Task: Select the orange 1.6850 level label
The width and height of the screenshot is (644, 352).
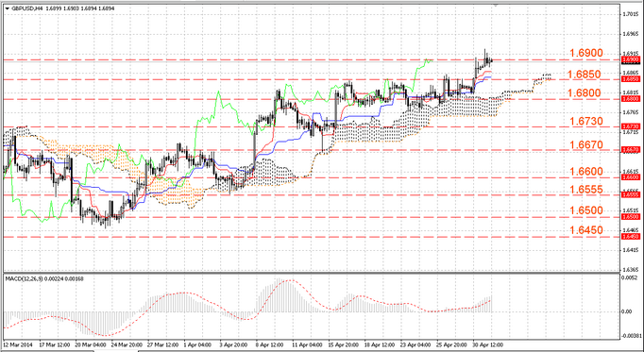Action: point(584,75)
